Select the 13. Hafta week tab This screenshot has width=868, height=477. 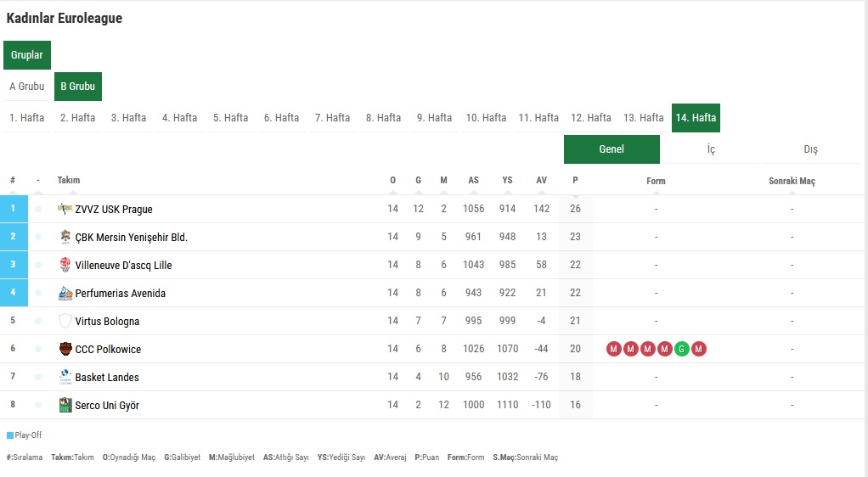643,118
